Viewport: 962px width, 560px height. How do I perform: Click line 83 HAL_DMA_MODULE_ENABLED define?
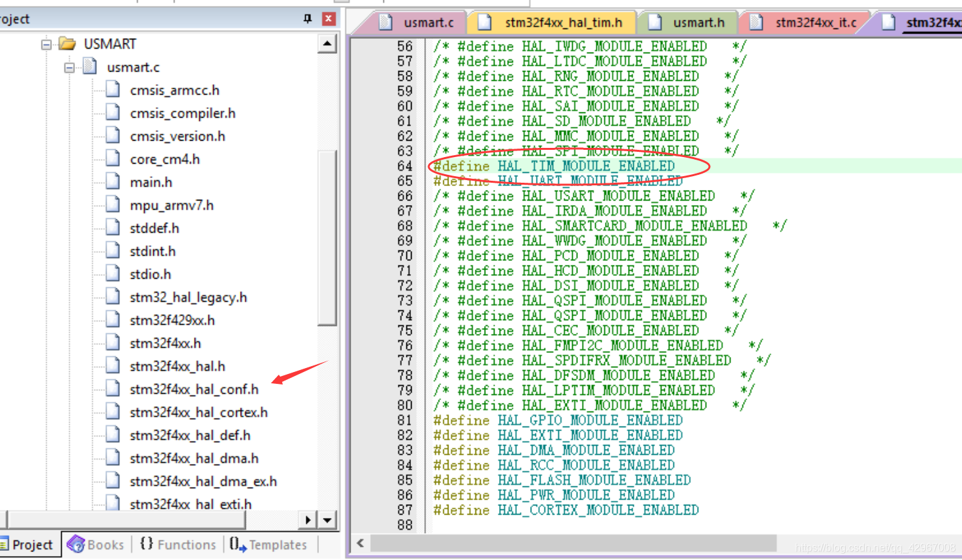point(554,450)
